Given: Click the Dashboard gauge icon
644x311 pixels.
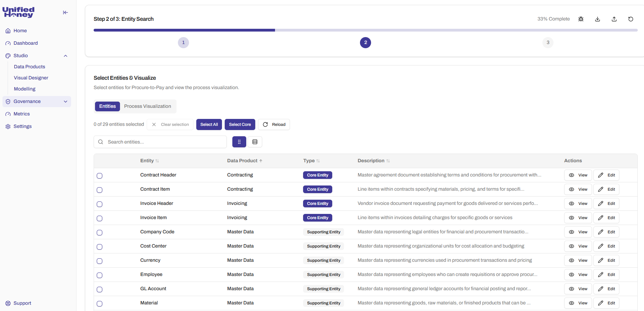Looking at the screenshot, I should click(x=8, y=43).
